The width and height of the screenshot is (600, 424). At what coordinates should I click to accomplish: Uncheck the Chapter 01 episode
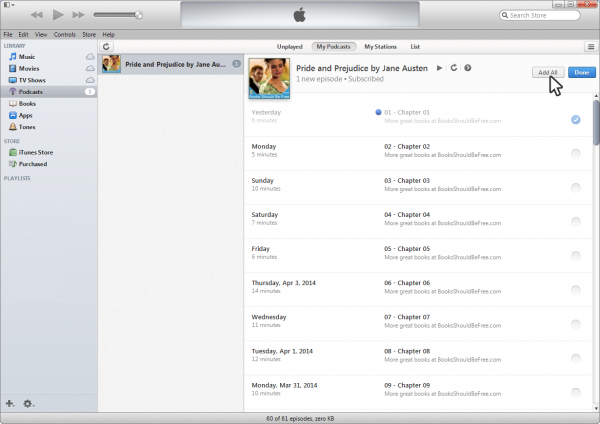click(x=576, y=120)
